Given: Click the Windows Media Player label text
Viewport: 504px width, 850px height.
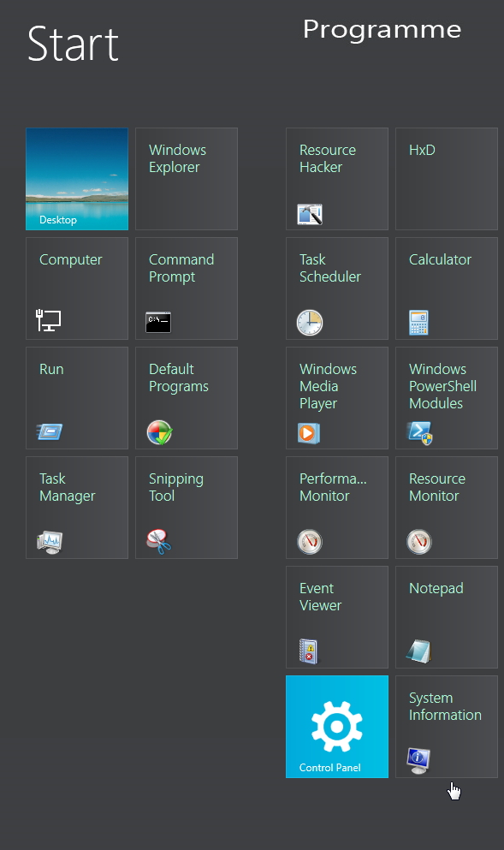Looking at the screenshot, I should pos(328,386).
